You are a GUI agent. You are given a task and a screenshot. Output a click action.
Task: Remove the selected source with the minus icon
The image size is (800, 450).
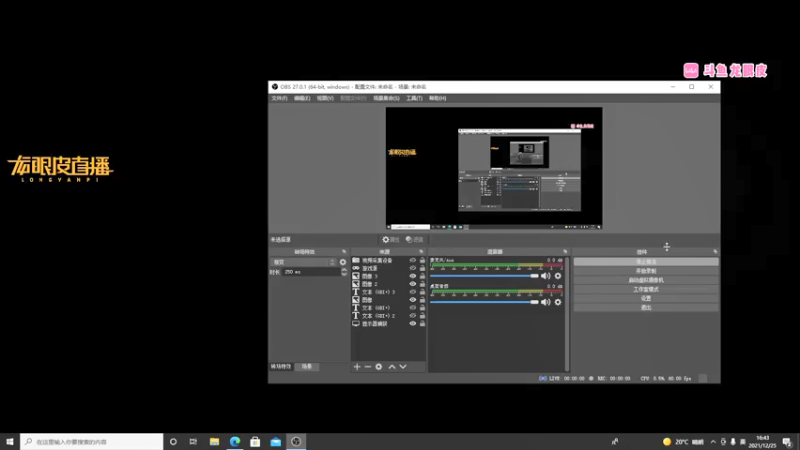(368, 367)
